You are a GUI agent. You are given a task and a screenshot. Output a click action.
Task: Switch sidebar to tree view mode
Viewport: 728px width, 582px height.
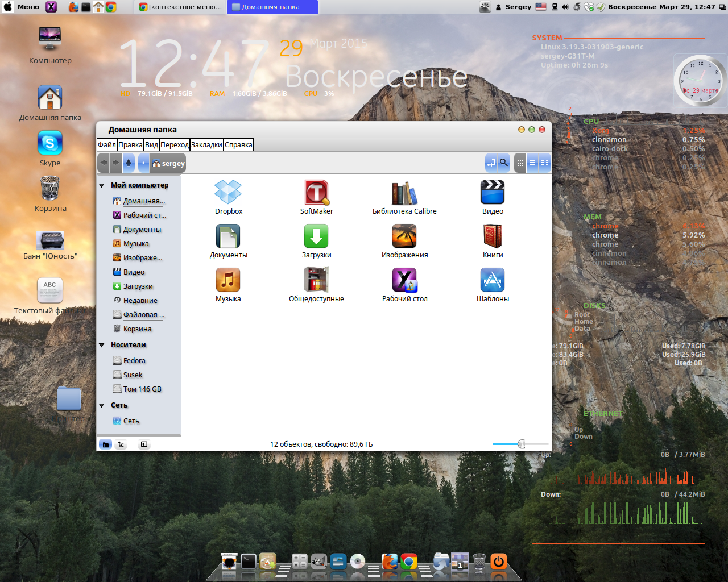click(121, 444)
